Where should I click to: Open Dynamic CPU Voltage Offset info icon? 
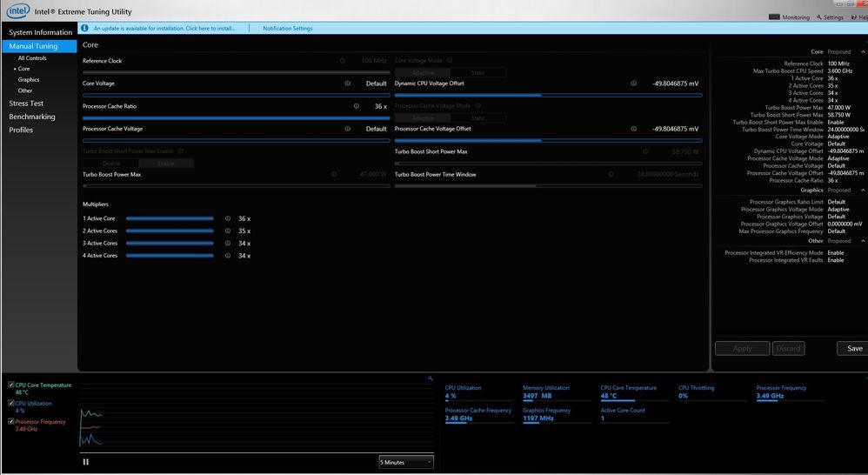click(633, 83)
